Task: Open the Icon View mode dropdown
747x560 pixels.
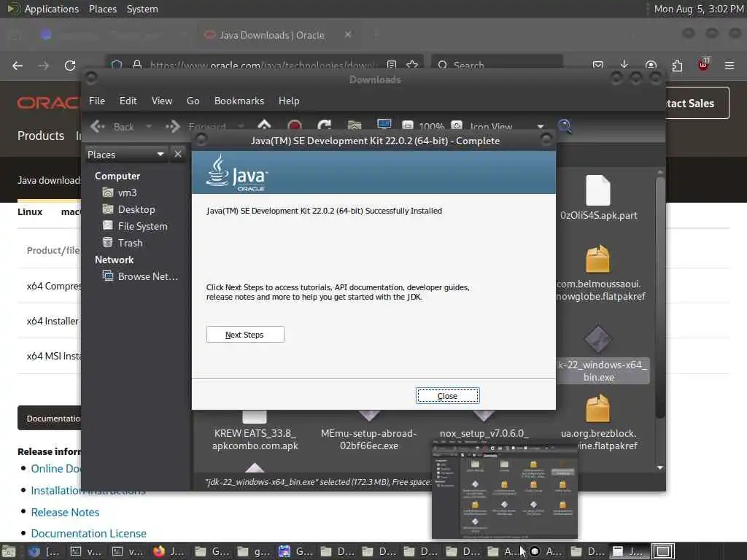Action: (507, 127)
